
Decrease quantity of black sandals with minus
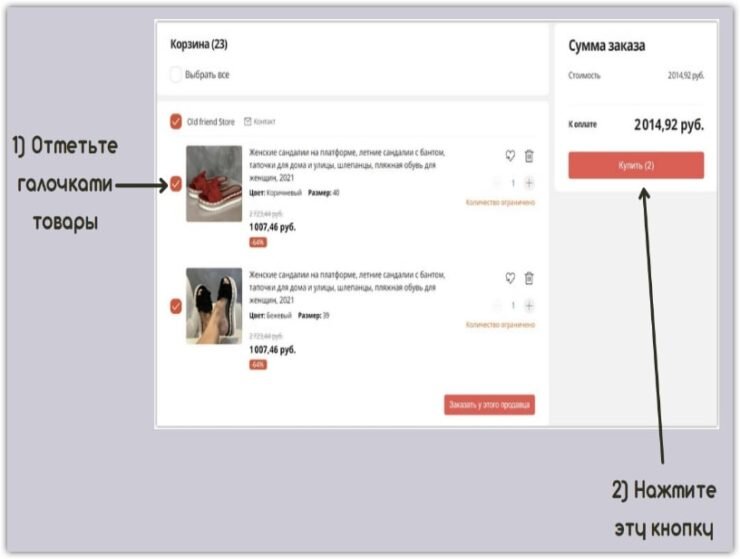pyautogui.click(x=497, y=306)
